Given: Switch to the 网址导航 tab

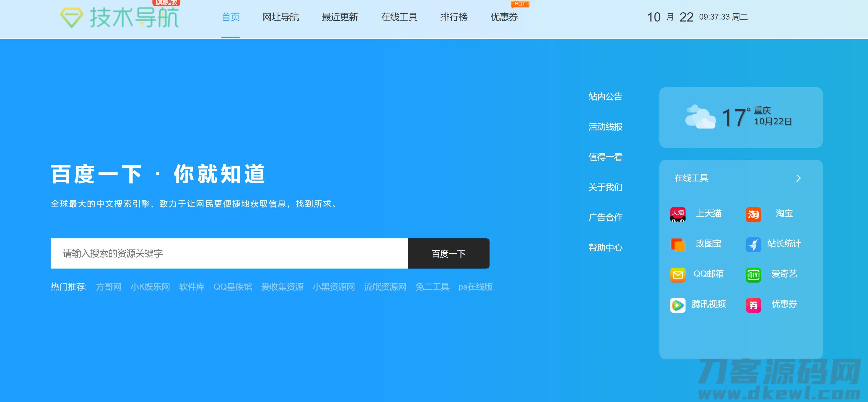Looking at the screenshot, I should click(x=280, y=17).
